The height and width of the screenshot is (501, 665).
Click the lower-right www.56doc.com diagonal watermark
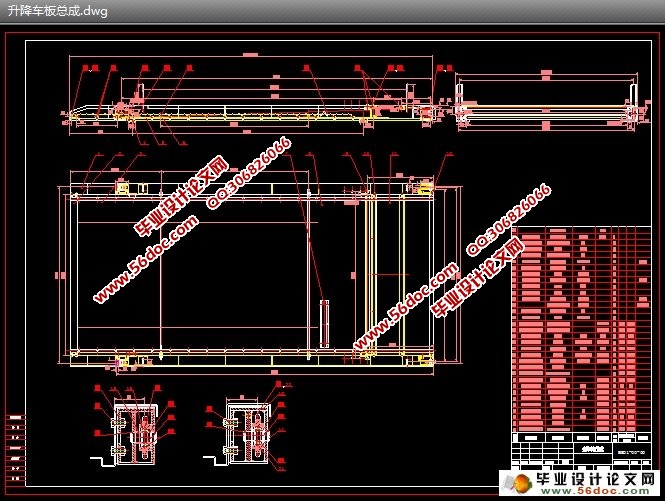click(x=406, y=305)
